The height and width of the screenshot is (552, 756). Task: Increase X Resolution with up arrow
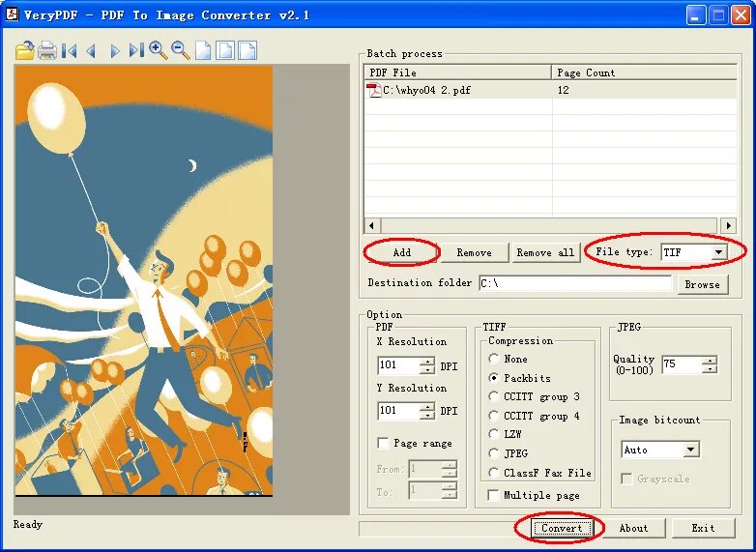point(426,362)
